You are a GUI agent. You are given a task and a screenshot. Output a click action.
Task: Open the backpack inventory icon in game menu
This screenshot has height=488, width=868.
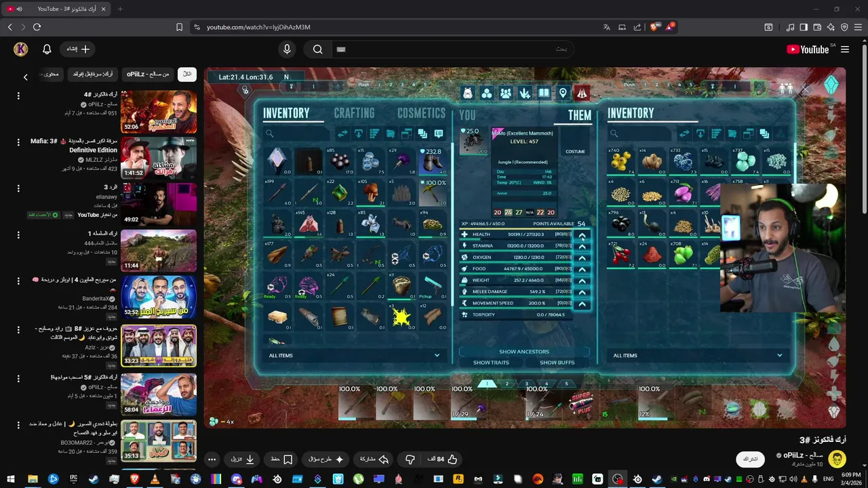467,94
